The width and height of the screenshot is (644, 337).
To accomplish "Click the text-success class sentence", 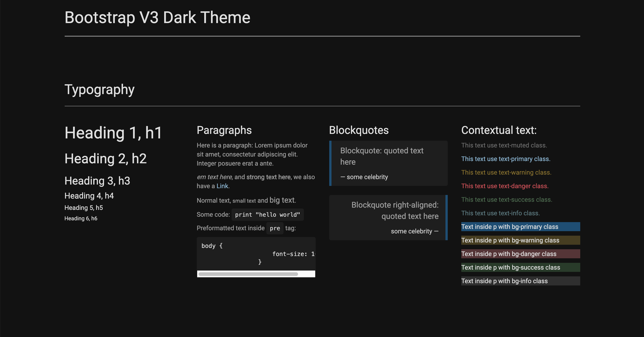I will [507, 199].
